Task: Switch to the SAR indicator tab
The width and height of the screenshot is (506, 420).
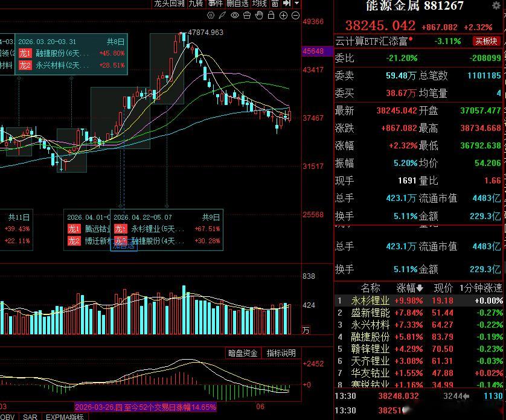Action: (x=30, y=417)
